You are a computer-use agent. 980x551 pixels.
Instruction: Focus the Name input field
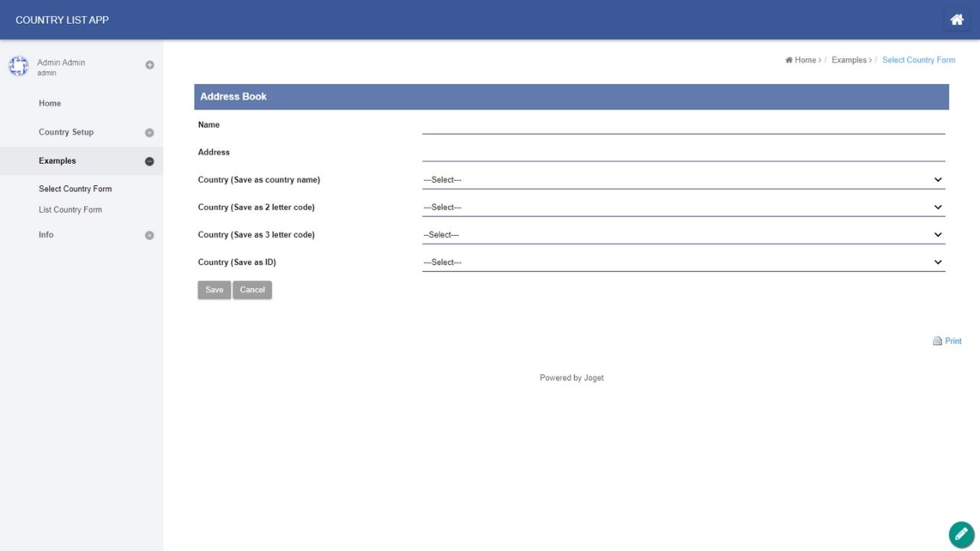684,126
